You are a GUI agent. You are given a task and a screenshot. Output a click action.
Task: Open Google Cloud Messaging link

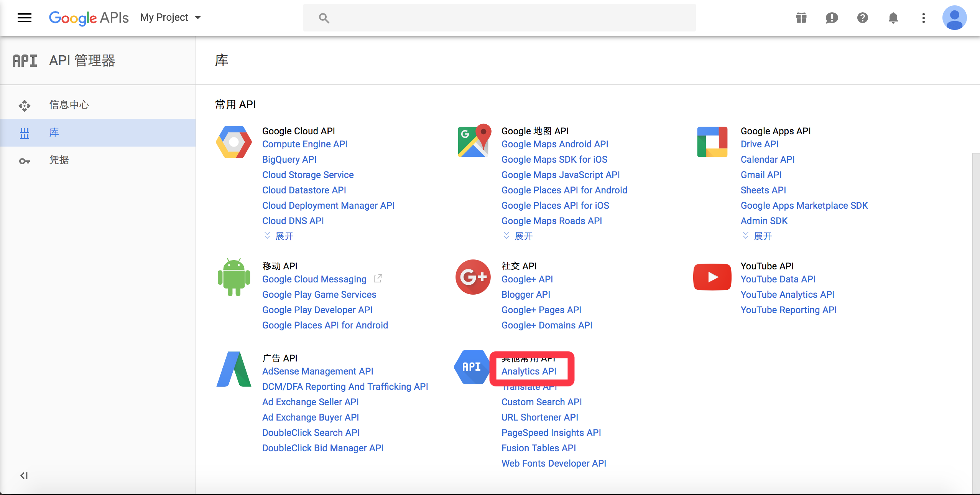[x=314, y=279]
